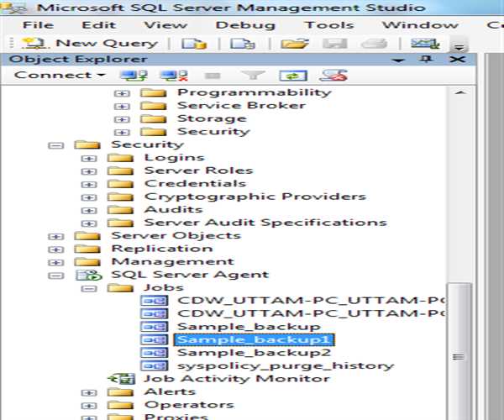
Task: Collapse the Security folder node
Action: coord(56,145)
